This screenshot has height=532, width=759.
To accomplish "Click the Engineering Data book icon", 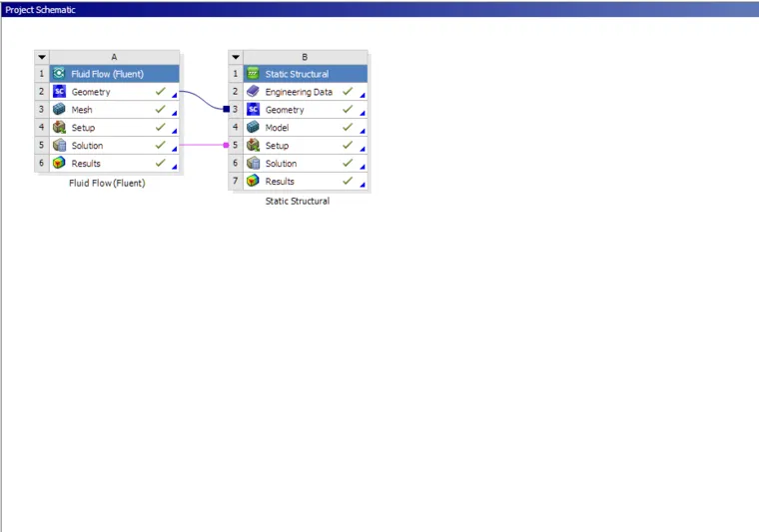I will point(253,92).
